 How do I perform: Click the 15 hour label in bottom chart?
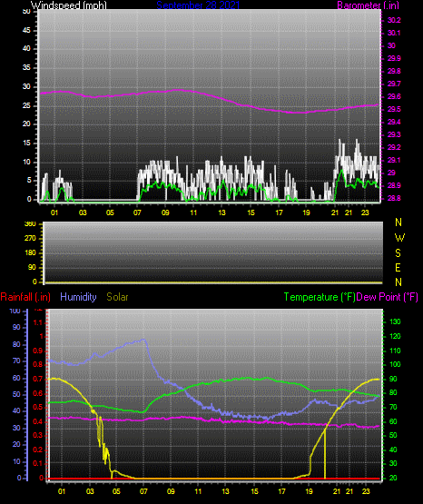click(x=254, y=491)
